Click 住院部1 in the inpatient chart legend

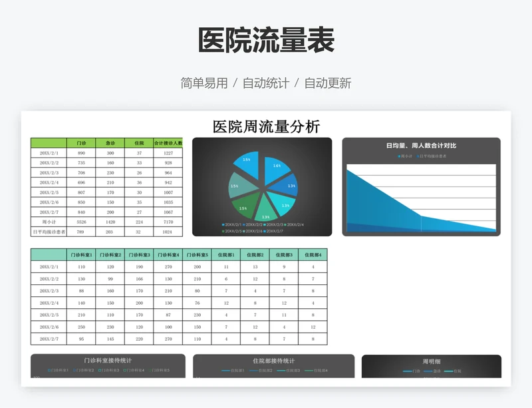pyautogui.click(x=233, y=371)
